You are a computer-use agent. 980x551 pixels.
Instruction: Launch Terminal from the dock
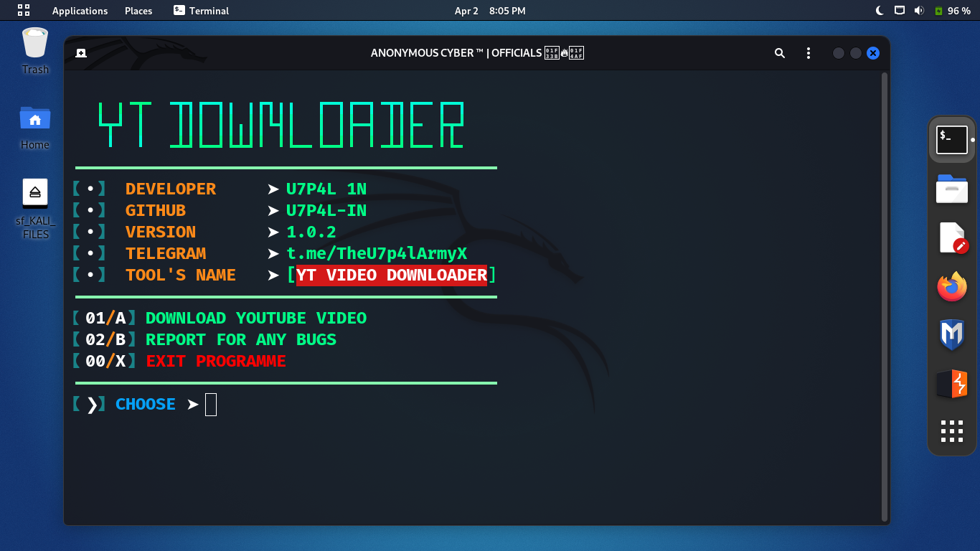(x=952, y=139)
